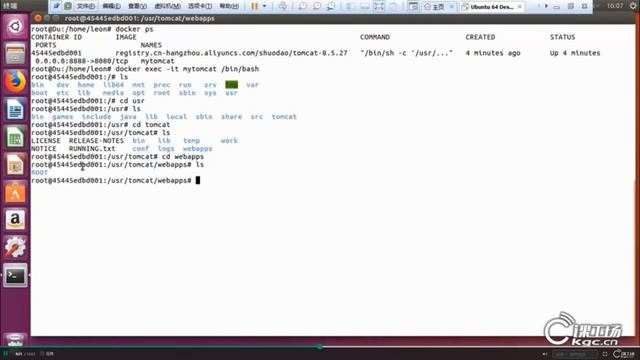Click 'RUNNING.txt' in the tomcat listing
The width and height of the screenshot is (640, 360).
pyautogui.click(x=92, y=149)
